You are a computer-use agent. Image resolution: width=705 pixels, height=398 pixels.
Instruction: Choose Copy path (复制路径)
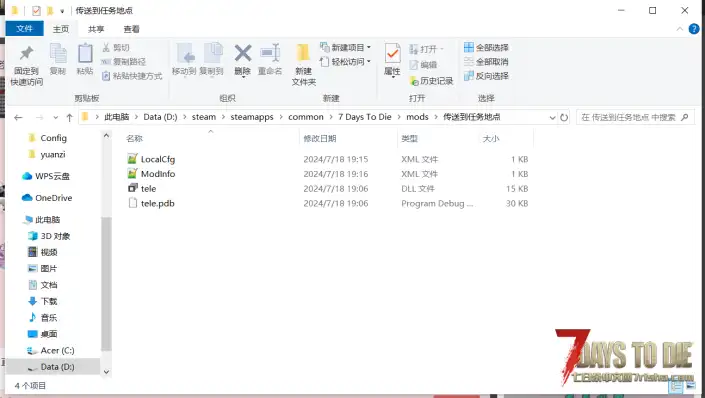tap(124, 62)
